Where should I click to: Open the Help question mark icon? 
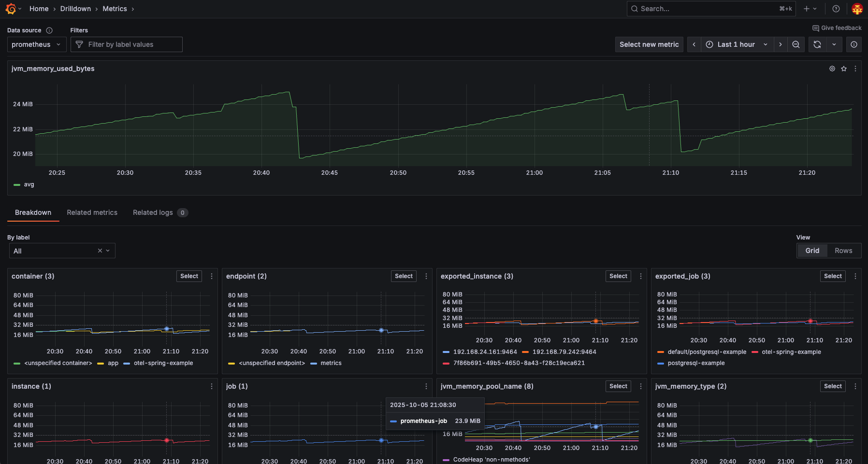tap(836, 8)
